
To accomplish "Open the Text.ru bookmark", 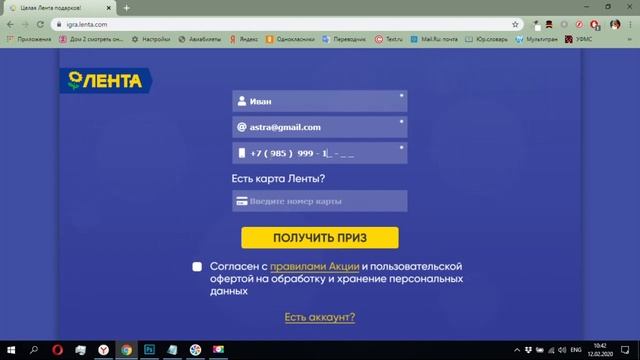I will [389, 39].
